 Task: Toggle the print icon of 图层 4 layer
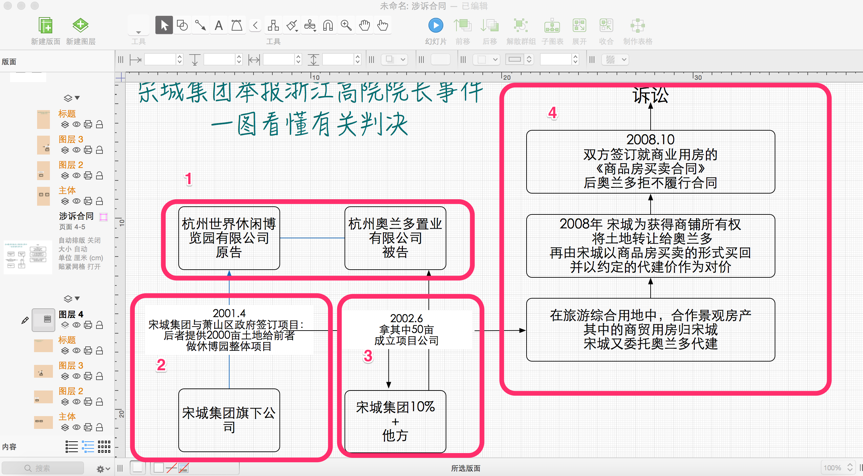click(x=88, y=326)
